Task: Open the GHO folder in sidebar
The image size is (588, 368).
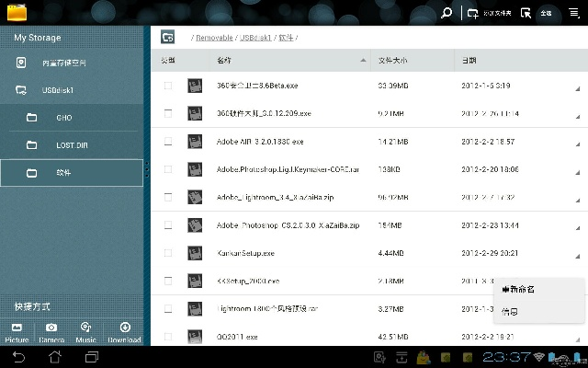Action: point(63,118)
